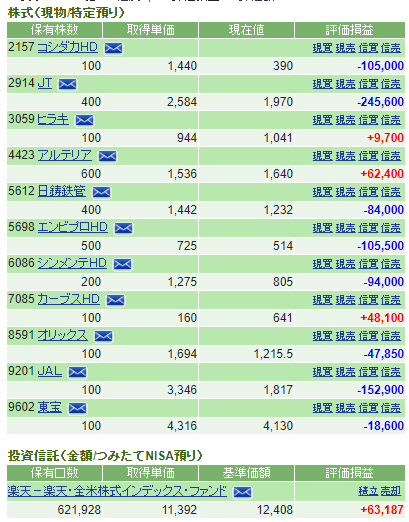Open the アルテリア stock page link
The width and height of the screenshot is (409, 522).
[65, 155]
